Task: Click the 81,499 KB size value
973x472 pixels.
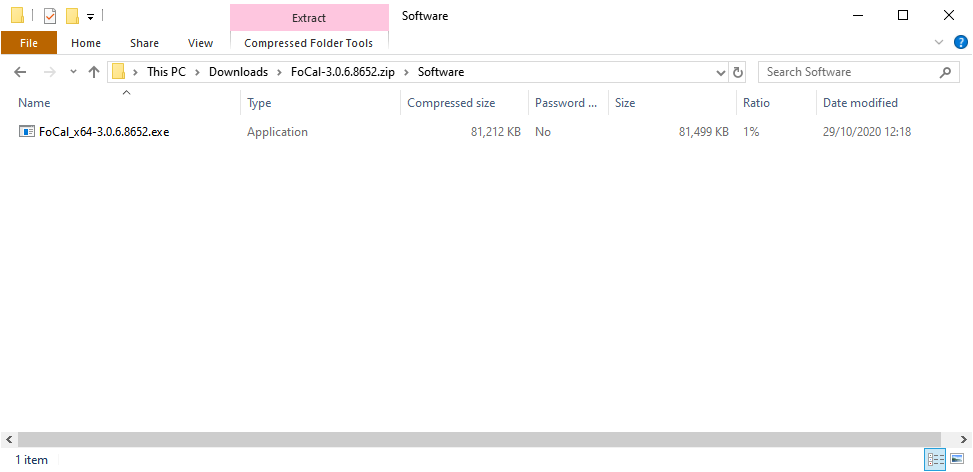Action: (704, 131)
